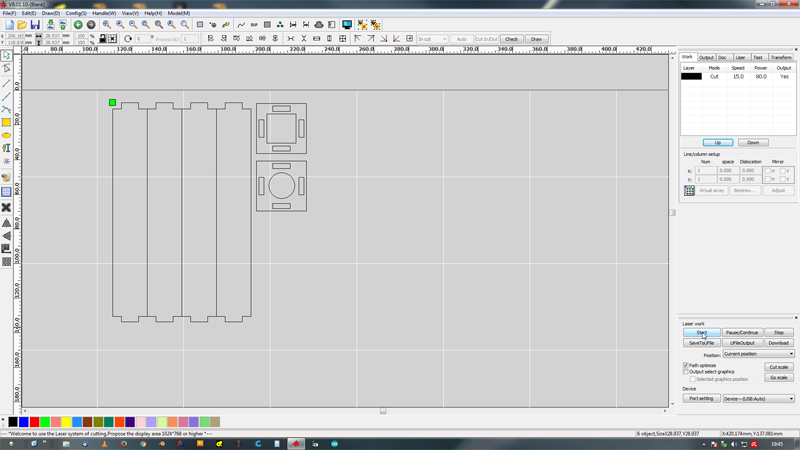Image resolution: width=800 pixels, height=450 pixels.
Task: Click the grey Redo arrow icon
Action: tap(91, 24)
